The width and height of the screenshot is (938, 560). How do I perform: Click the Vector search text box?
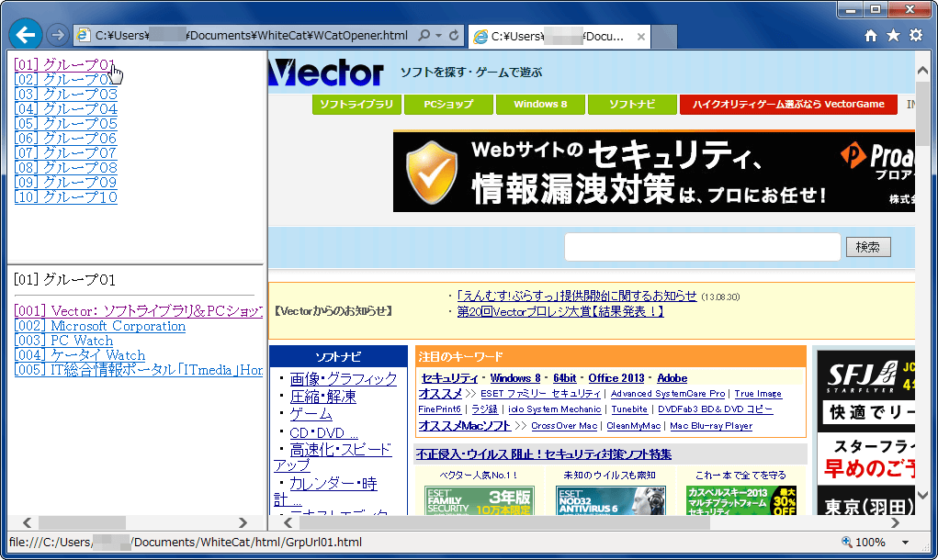(702, 247)
